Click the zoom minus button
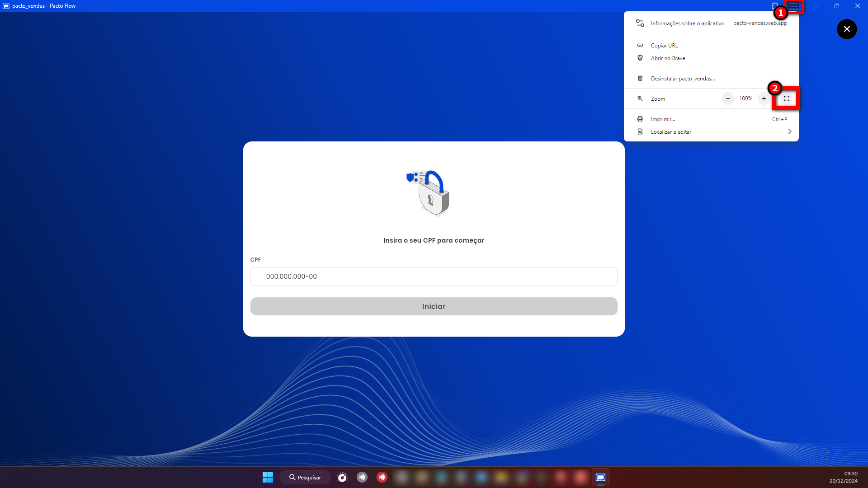The height and width of the screenshot is (488, 868). pos(727,99)
